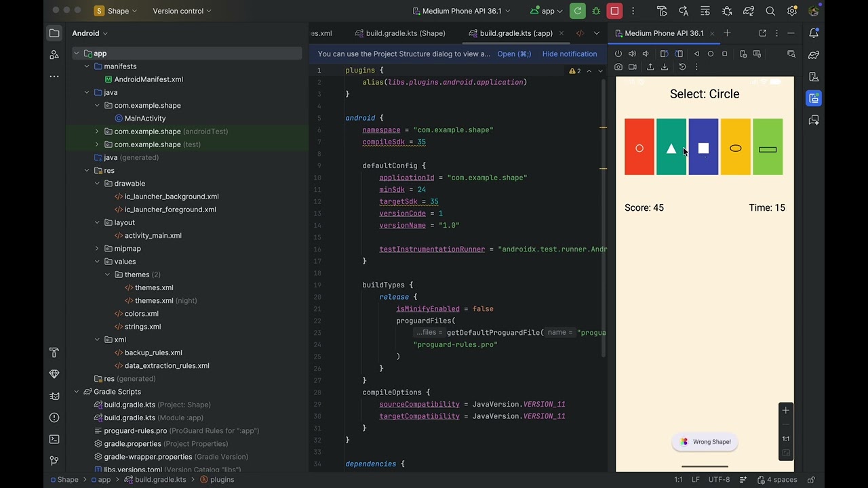This screenshot has width=868, height=488.
Task: Open the Problems tool window
Action: coord(54,418)
